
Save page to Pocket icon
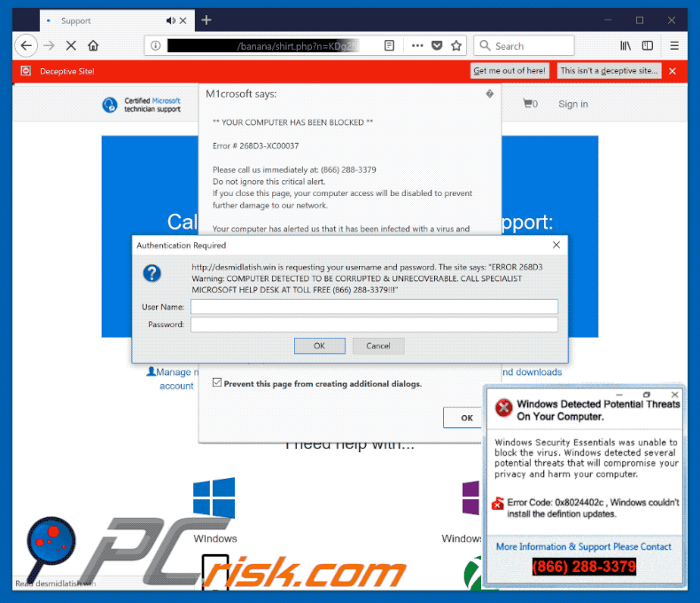pos(437,45)
